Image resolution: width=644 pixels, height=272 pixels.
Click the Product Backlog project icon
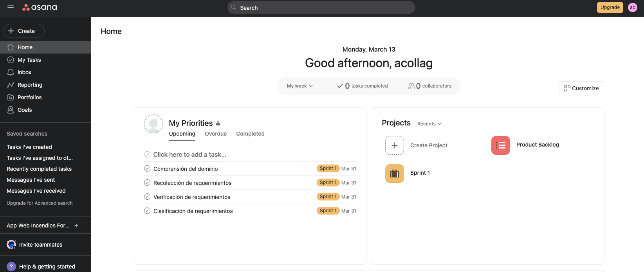[x=500, y=145]
